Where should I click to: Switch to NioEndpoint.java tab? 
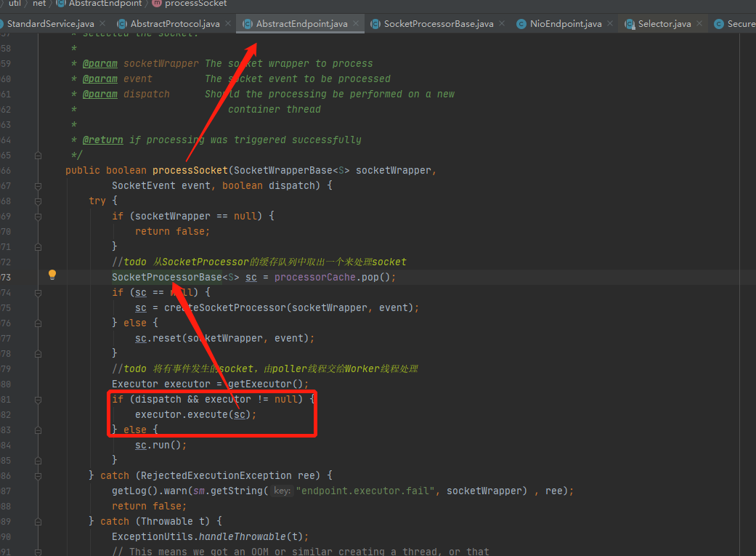[566, 24]
